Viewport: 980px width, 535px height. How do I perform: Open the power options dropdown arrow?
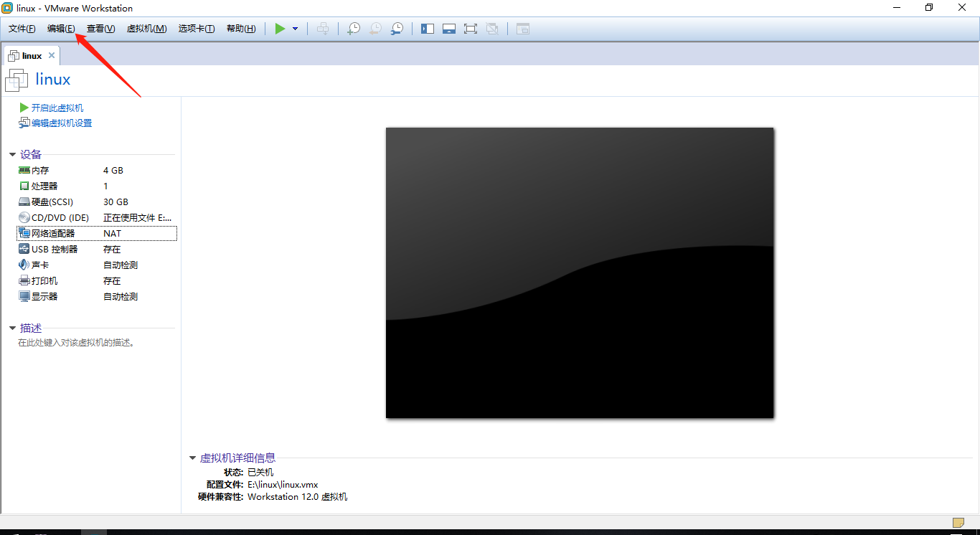[x=295, y=29]
